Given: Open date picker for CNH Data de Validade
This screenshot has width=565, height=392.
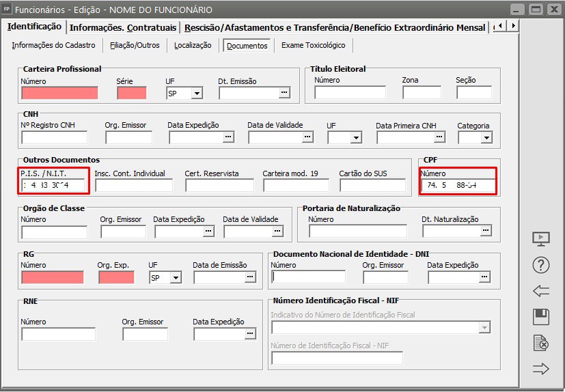Looking at the screenshot, I should tap(307, 137).
